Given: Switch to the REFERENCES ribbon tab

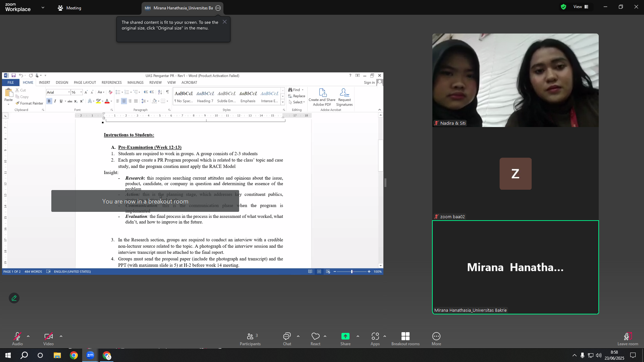Looking at the screenshot, I should [x=112, y=82].
